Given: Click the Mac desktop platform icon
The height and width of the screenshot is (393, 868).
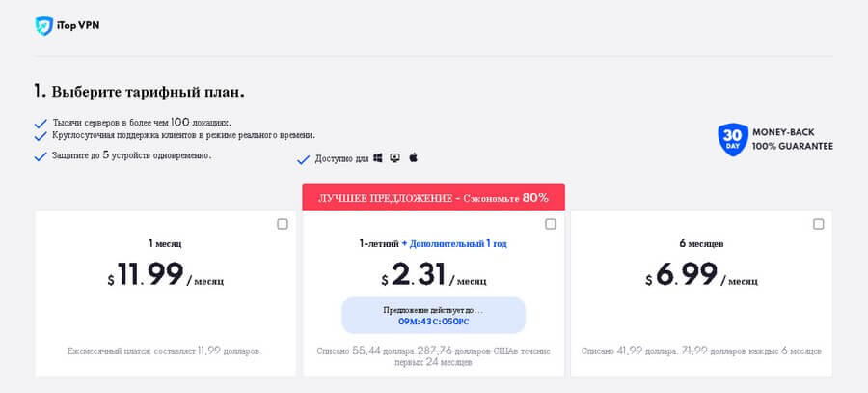Looking at the screenshot, I should 395,157.
